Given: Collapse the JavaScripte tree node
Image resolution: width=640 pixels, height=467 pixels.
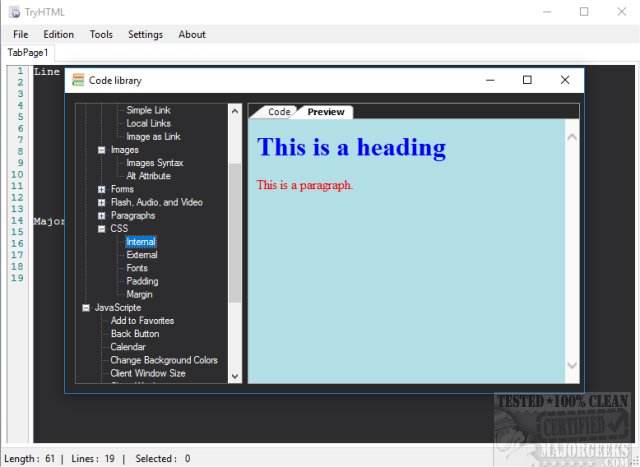Looking at the screenshot, I should 86,308.
